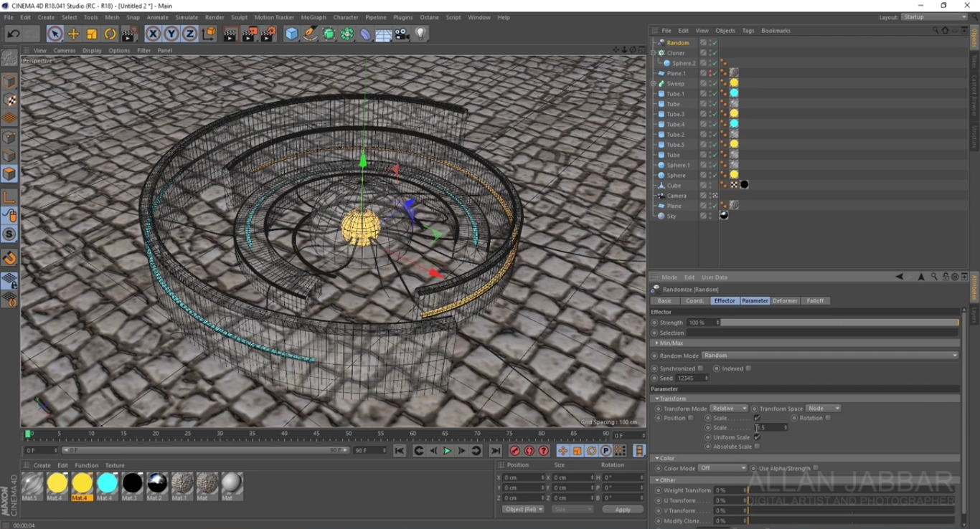Click the Apply button in coordinates panel
This screenshot has height=529, width=980.
pyautogui.click(x=623, y=509)
